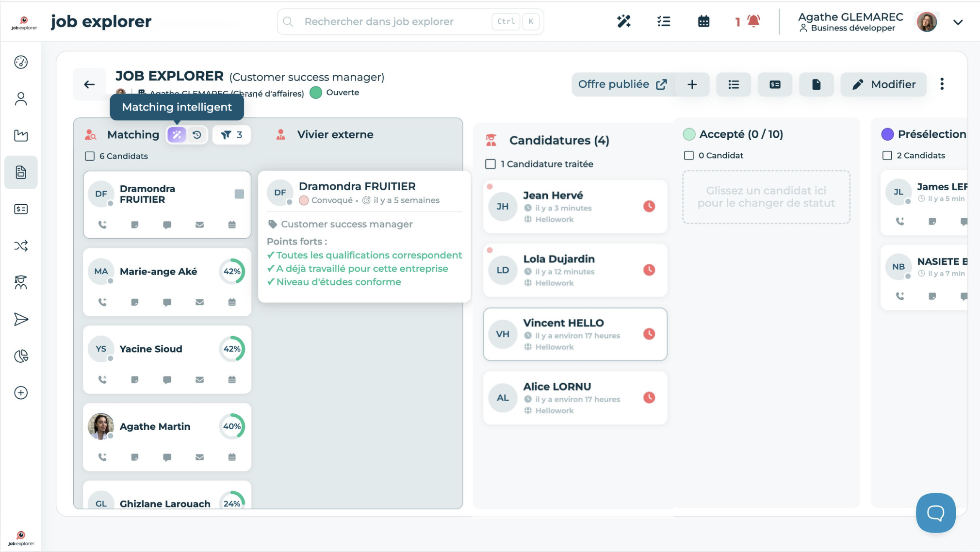Switch to the Vivier externe tab
The height and width of the screenshot is (552, 980).
335,135
